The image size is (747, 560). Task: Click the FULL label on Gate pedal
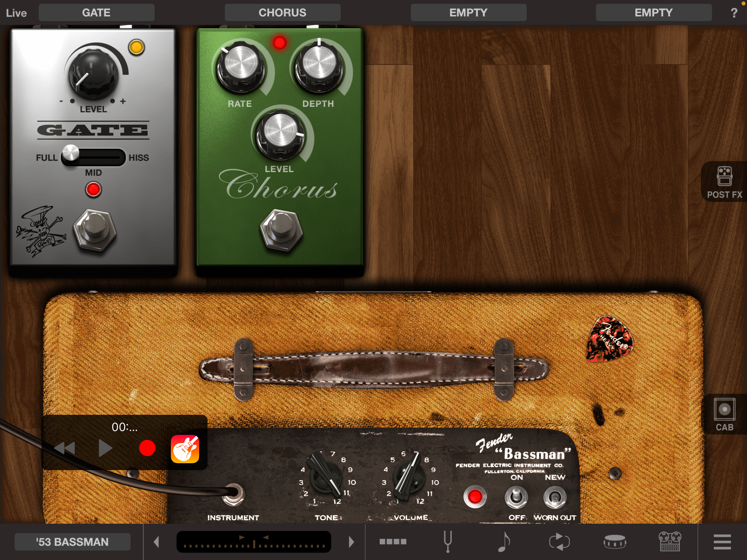click(47, 158)
